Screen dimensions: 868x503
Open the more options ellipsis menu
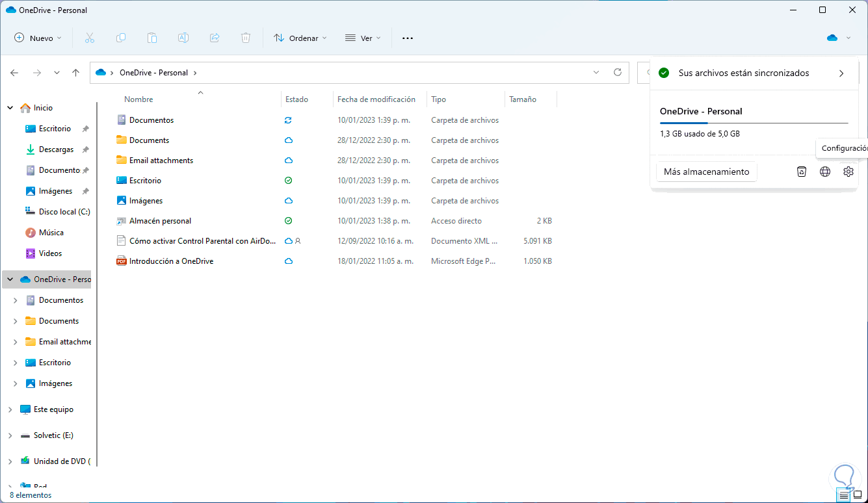[x=408, y=38]
